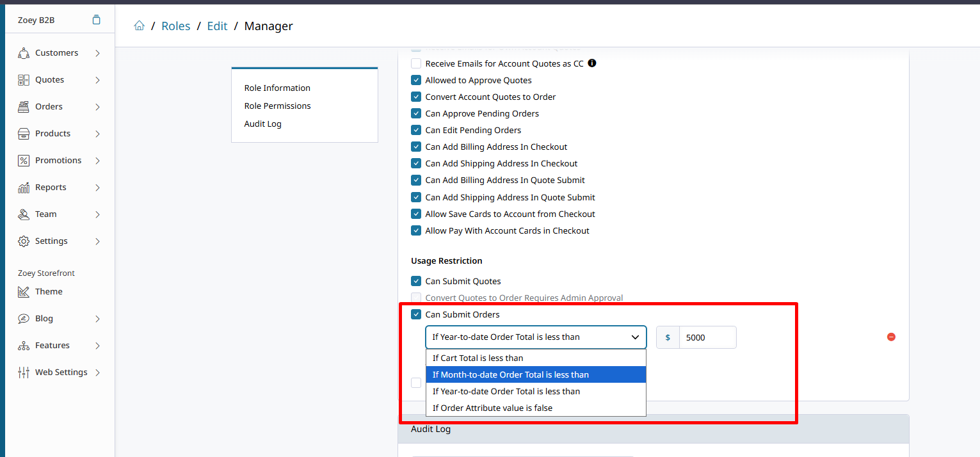
Task: Go to Role Permissions section
Action: point(277,106)
